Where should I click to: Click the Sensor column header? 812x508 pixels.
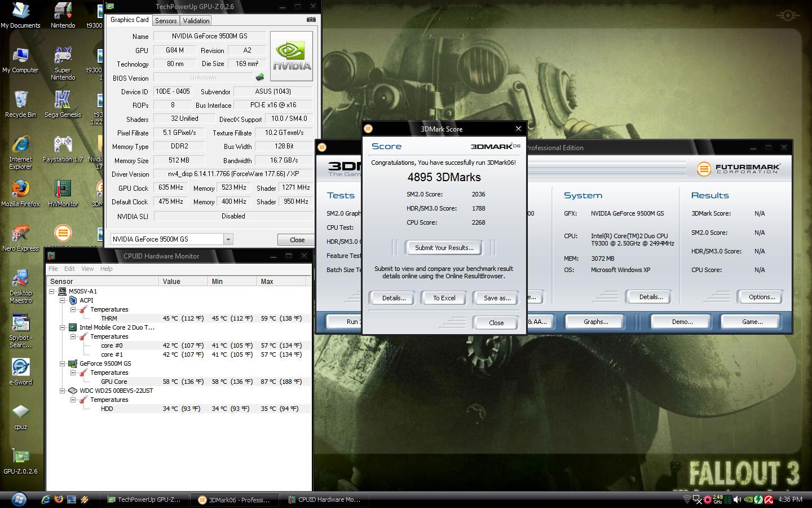click(x=103, y=281)
